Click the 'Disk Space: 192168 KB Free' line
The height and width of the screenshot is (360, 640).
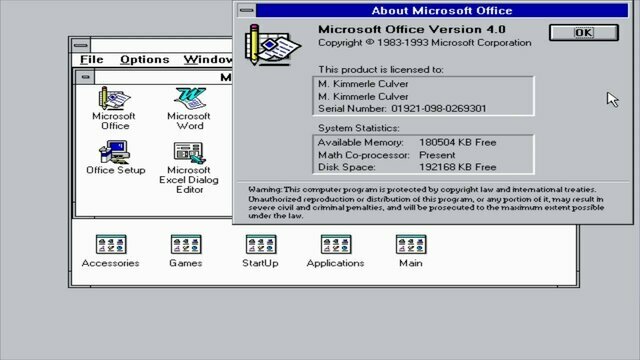(407, 167)
